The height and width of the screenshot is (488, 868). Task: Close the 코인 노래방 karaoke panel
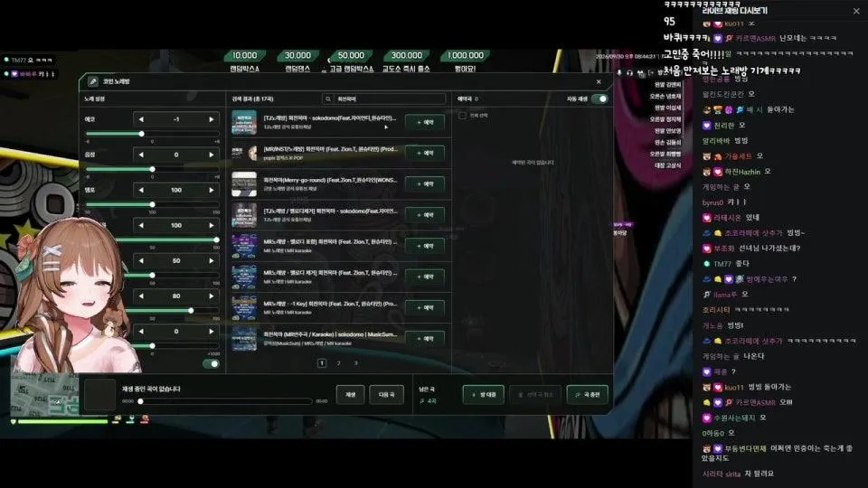(x=599, y=82)
